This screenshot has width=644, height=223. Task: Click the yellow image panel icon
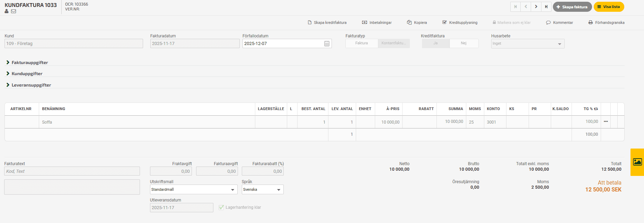tap(637, 162)
